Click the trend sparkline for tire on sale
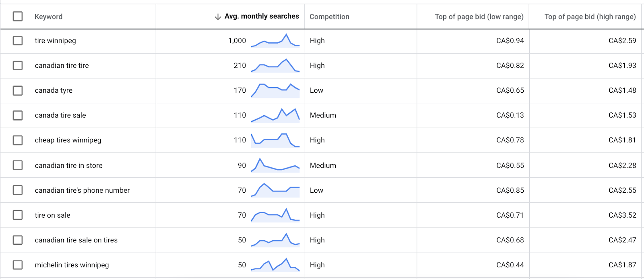This screenshot has height=279, width=644. [275, 215]
